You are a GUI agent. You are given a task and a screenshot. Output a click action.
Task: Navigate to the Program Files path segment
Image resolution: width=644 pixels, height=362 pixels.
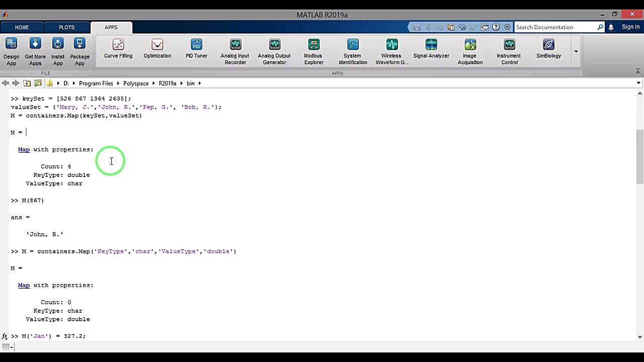tap(96, 83)
